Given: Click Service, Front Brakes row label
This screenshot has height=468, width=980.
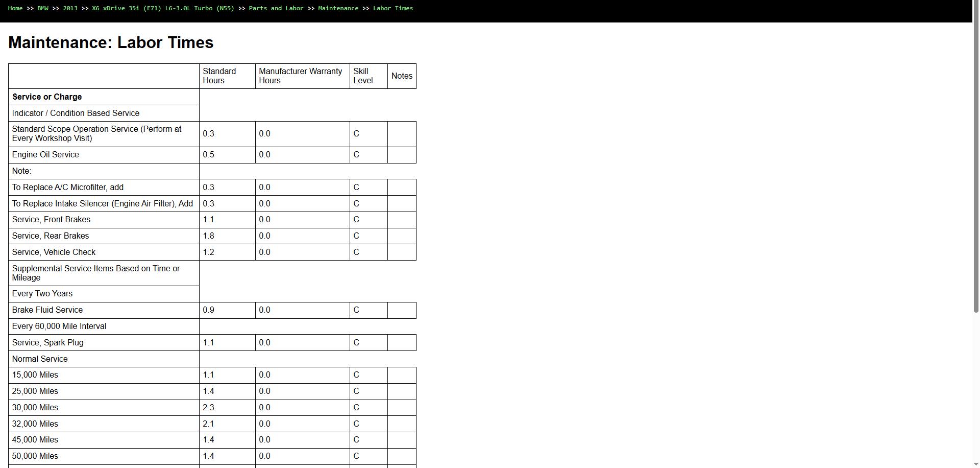Looking at the screenshot, I should [x=51, y=220].
